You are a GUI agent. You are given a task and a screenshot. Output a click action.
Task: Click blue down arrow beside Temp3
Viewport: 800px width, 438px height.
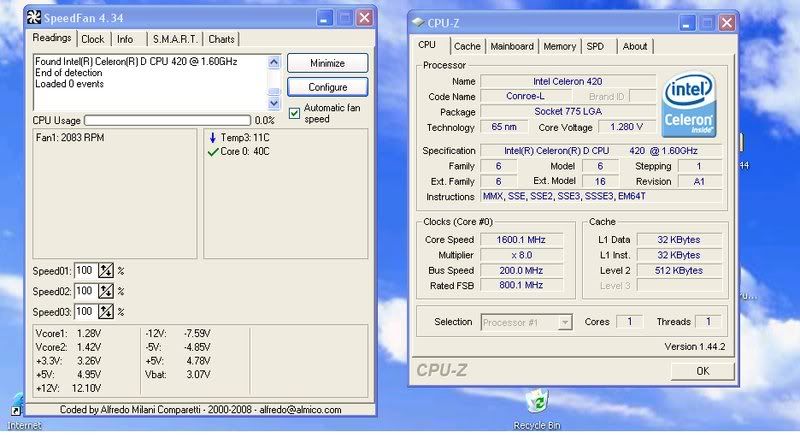pyautogui.click(x=213, y=137)
